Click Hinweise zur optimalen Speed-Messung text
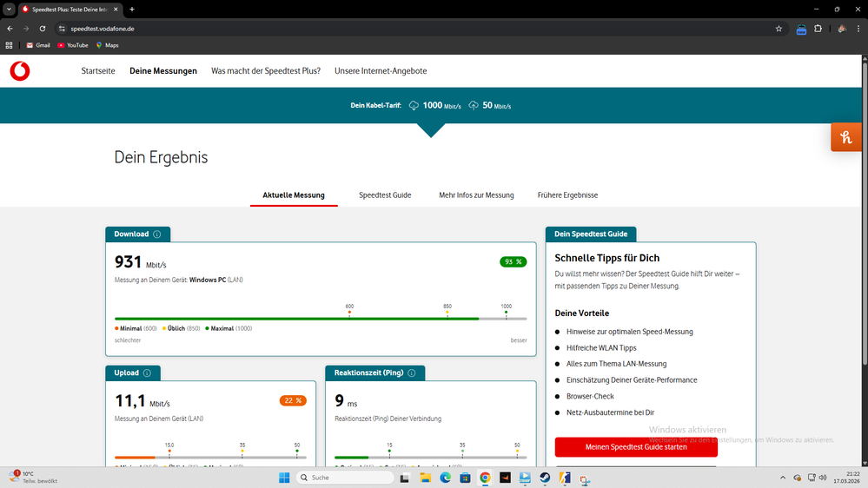Screen dimensions: 868x488 pyautogui.click(x=629, y=332)
